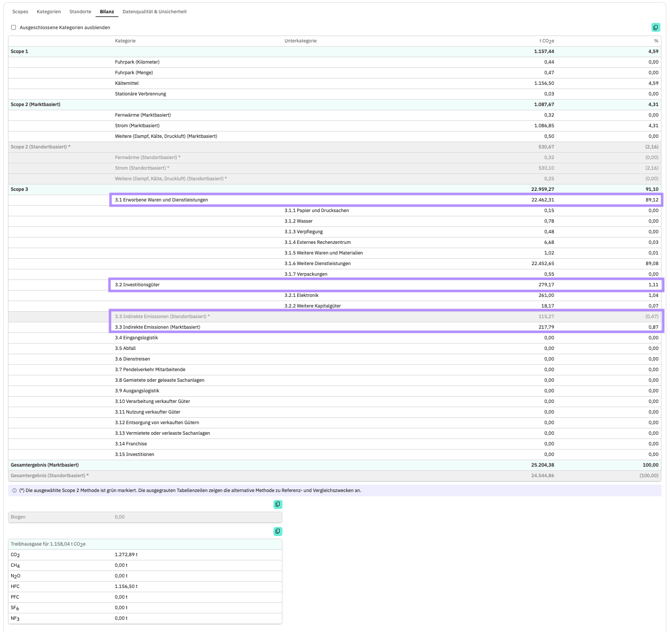Click the Scope 2 (Marktbasiert) row

tap(335, 104)
